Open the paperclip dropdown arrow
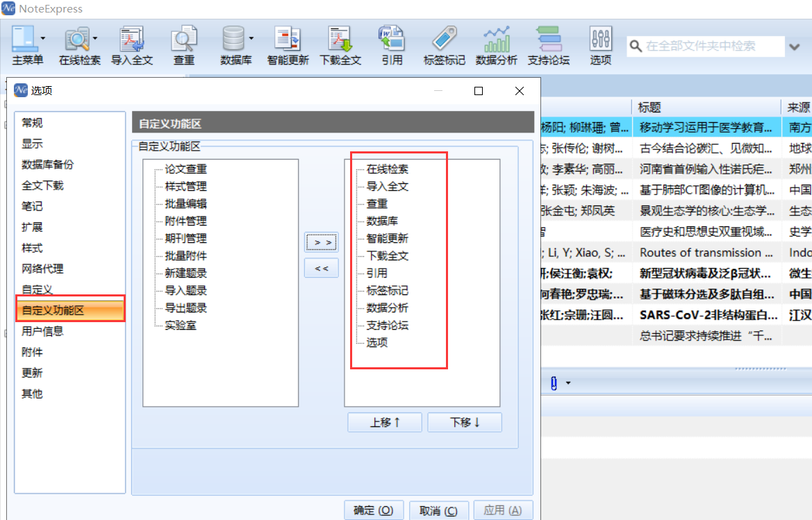The height and width of the screenshot is (520, 812). coord(568,383)
